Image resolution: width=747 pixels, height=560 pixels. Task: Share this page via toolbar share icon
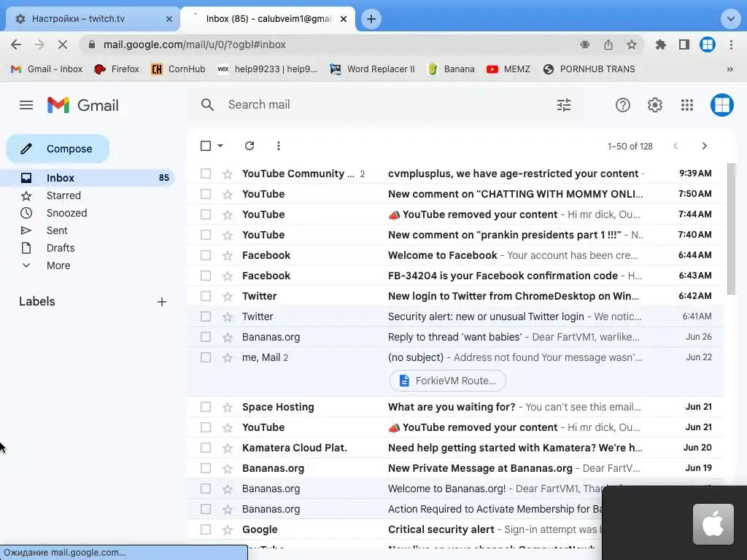click(608, 44)
